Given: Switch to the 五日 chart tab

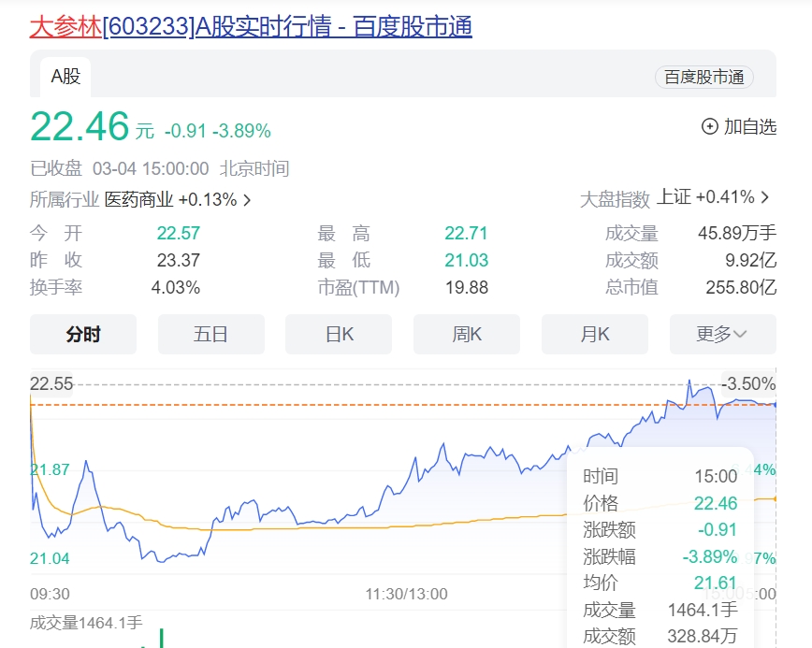Looking at the screenshot, I should pyautogui.click(x=210, y=335).
